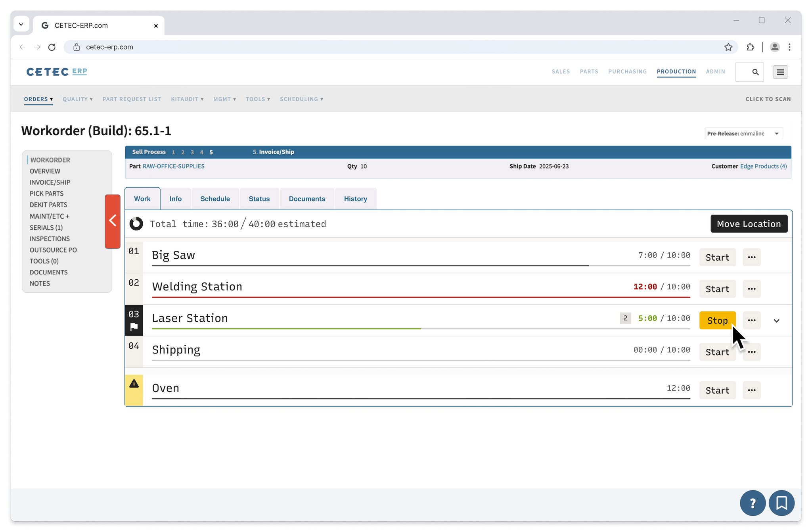Stop the Laser Station timer
Viewport: 812px width, 532px height.
[717, 320]
